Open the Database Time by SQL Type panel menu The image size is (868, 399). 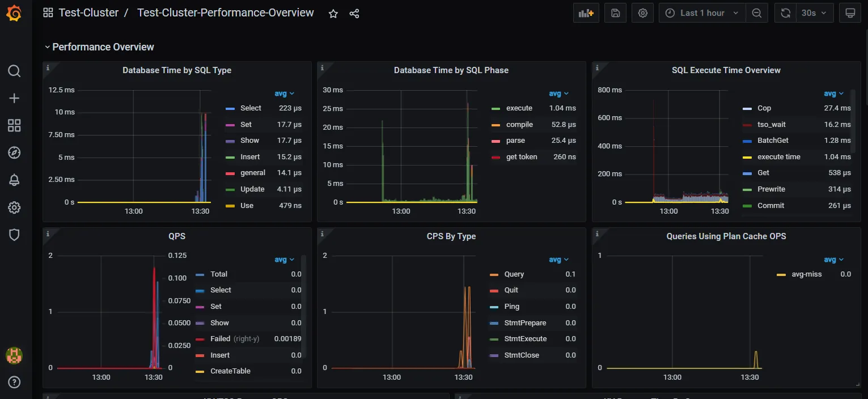[x=177, y=70]
